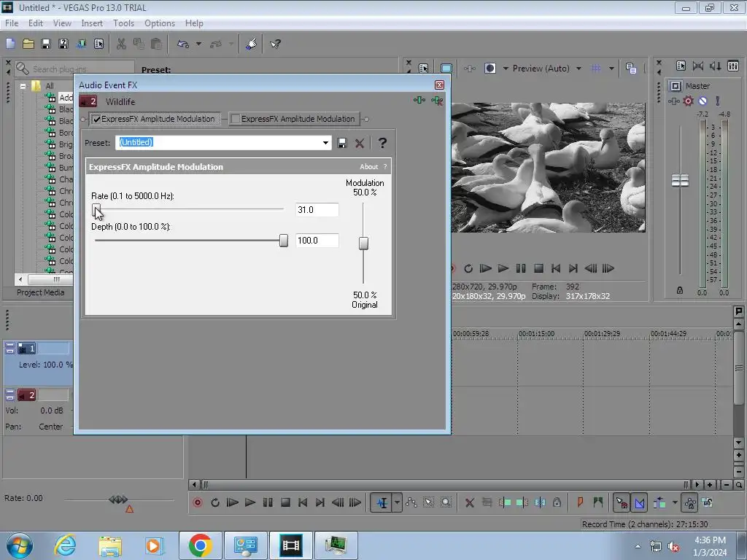This screenshot has height=560, width=747.
Task: Open Auto Ripple mode dropdown arrow
Action: pyautogui.click(x=675, y=502)
